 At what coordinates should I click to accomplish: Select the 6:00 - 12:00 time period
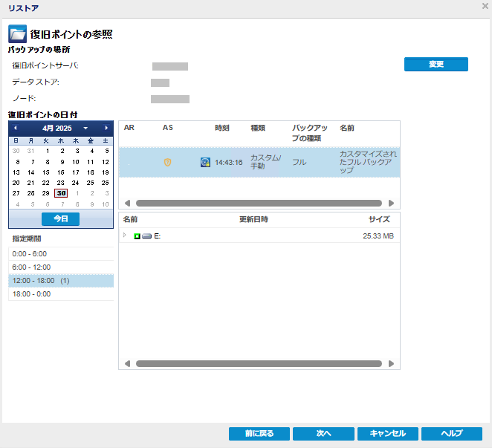(61, 267)
